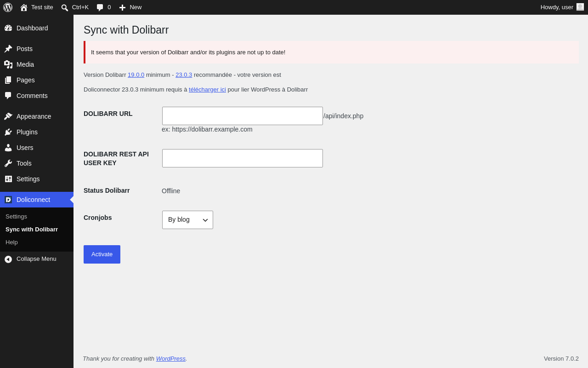Click the Offline status text
588x368 pixels.
171,191
